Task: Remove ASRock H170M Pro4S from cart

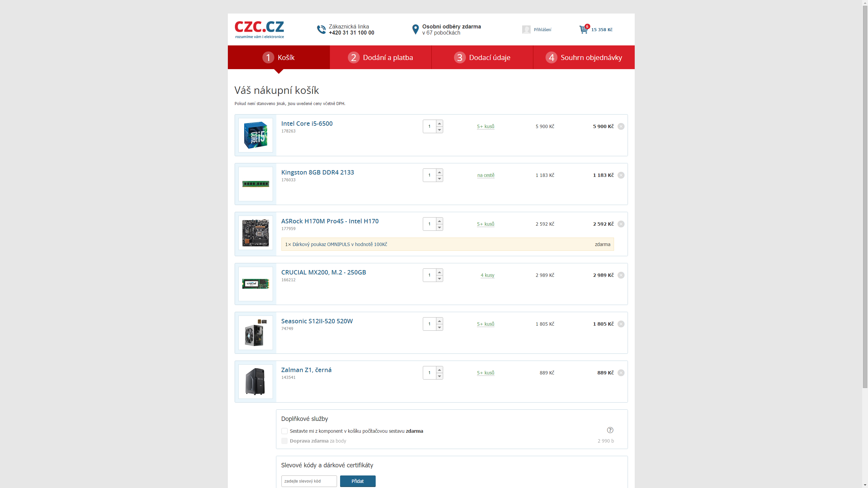Action: (621, 224)
